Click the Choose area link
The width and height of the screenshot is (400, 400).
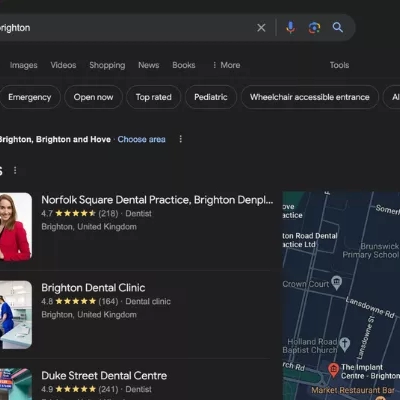pyautogui.click(x=141, y=139)
